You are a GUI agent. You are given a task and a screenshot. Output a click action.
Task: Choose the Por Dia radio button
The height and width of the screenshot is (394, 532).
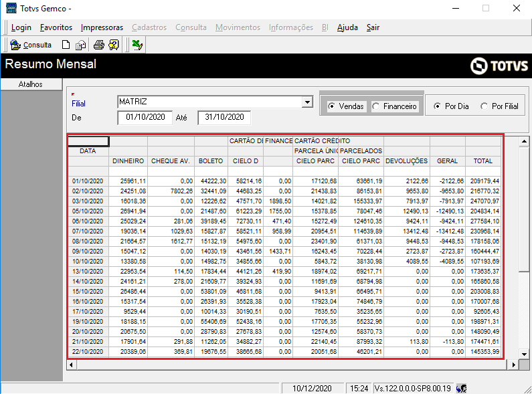click(451, 106)
